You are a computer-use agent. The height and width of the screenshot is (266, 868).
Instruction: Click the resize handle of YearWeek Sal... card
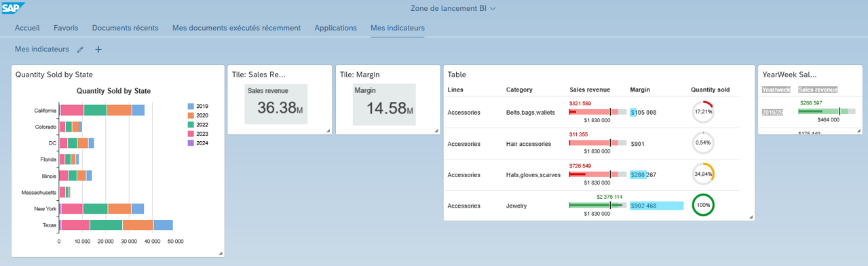click(x=859, y=130)
